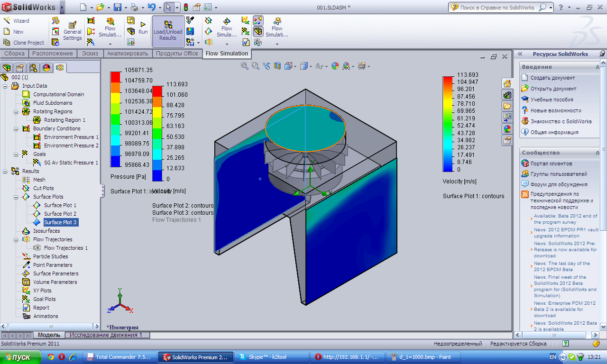
Task: Toggle the Load/Unload Results button
Action: (168, 31)
